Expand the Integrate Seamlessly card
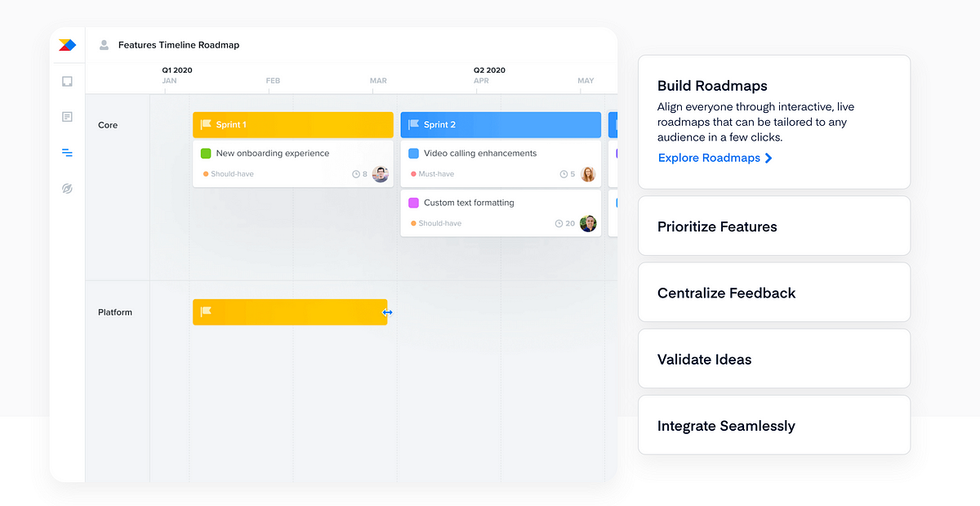This screenshot has width=980, height=506. 773,425
